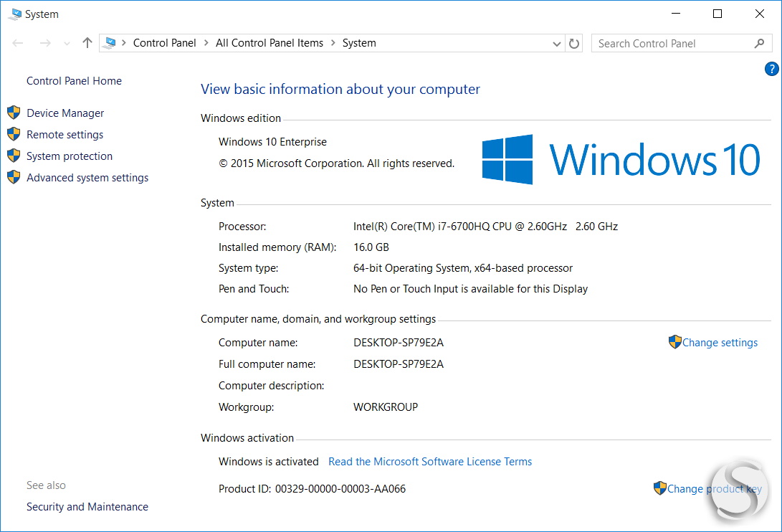Image resolution: width=782 pixels, height=532 pixels.
Task: Read the Microsoft Software License Terms
Action: click(x=430, y=462)
